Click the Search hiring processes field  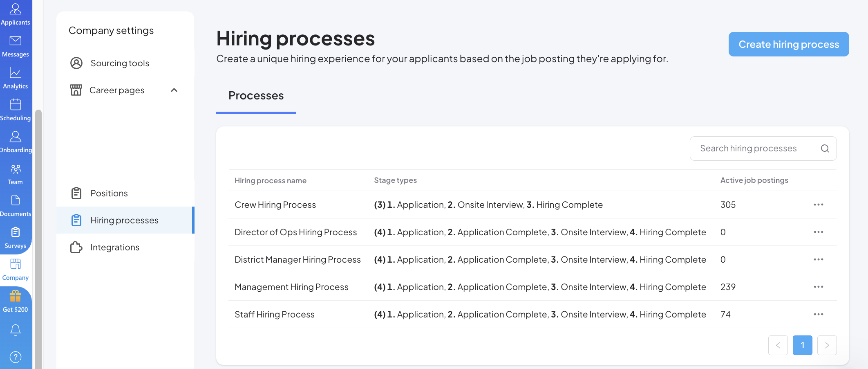(x=756, y=148)
